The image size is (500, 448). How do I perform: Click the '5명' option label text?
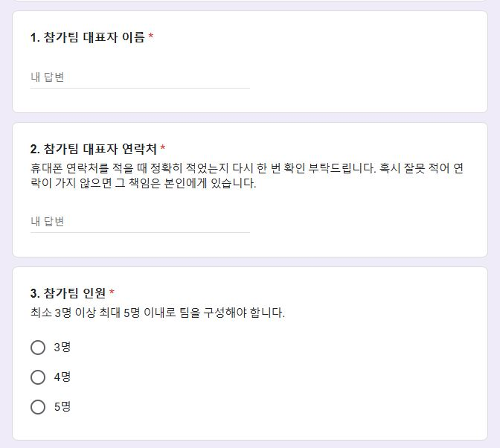click(x=62, y=407)
